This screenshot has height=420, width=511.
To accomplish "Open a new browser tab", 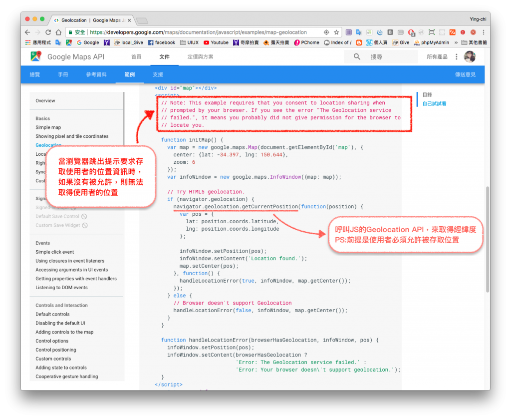I will 142,21.
